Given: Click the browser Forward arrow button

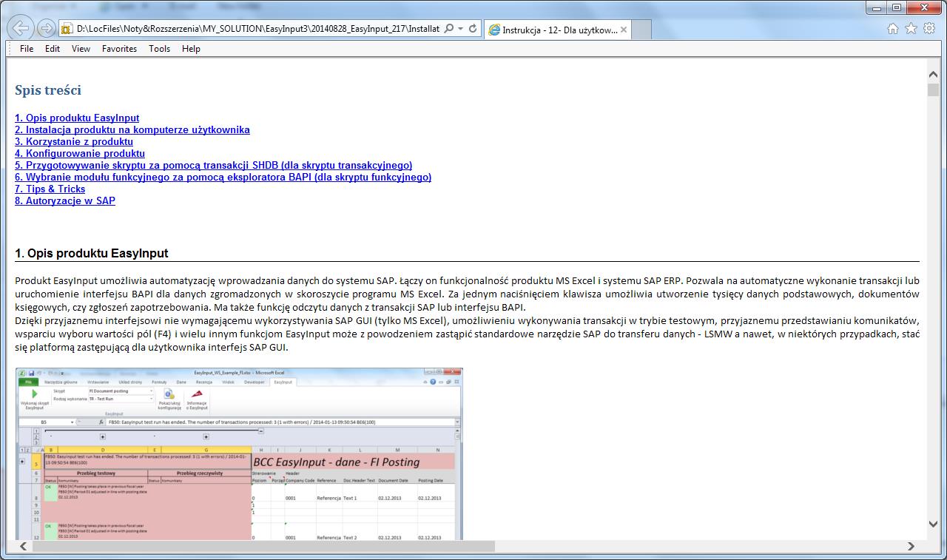Looking at the screenshot, I should (x=46, y=29).
